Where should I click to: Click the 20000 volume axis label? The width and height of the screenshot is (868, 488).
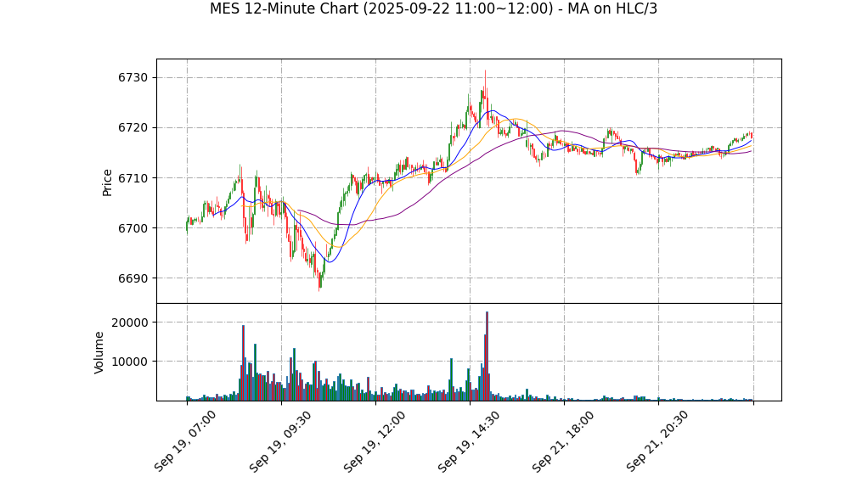coord(130,323)
